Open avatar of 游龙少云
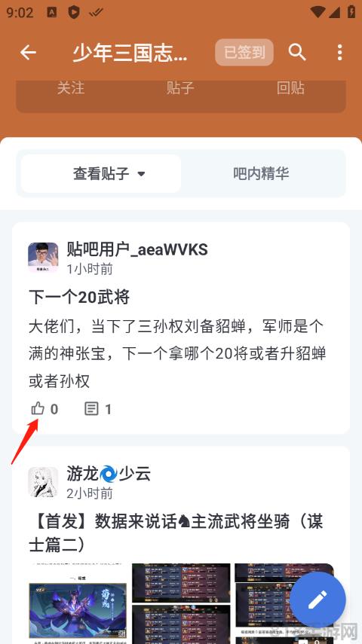This screenshot has height=644, width=362. point(43,482)
